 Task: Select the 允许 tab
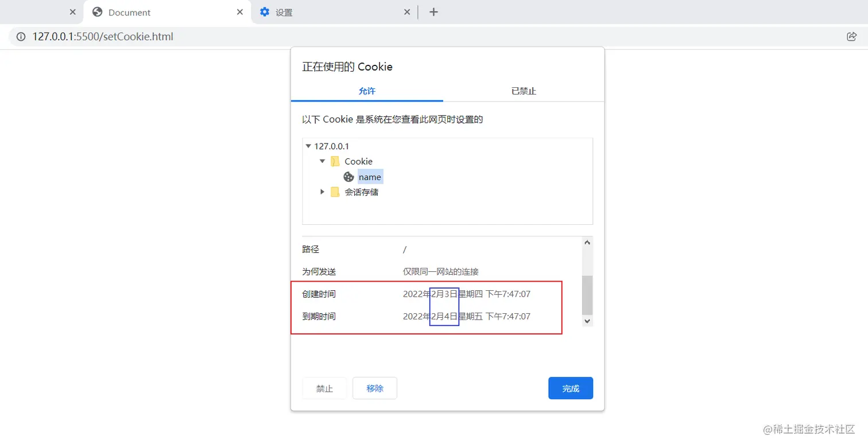point(367,91)
